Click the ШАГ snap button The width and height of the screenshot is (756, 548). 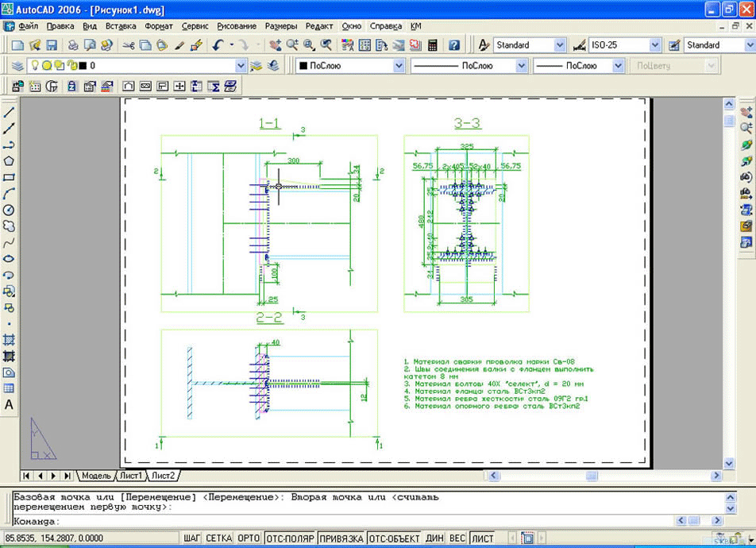(192, 538)
